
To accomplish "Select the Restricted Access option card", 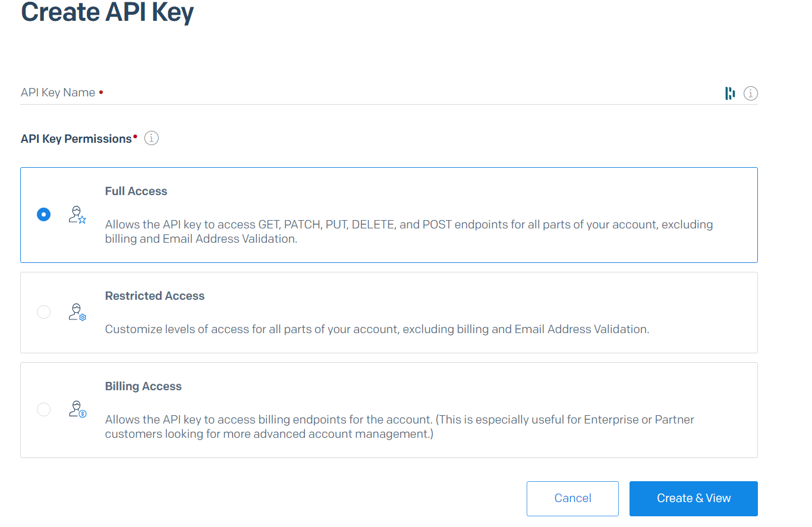I will (389, 312).
